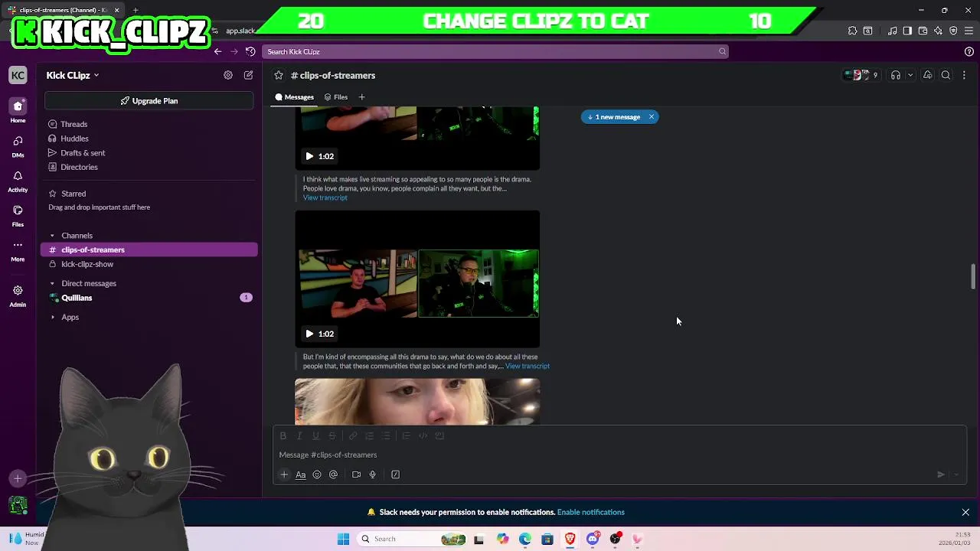
Task: Jump to 1 new message
Action: point(614,117)
